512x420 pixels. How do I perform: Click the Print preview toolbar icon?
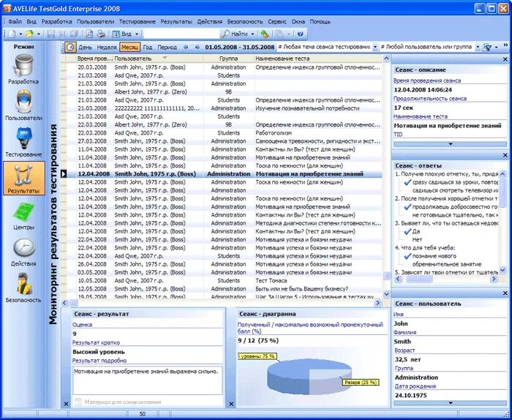89,34
